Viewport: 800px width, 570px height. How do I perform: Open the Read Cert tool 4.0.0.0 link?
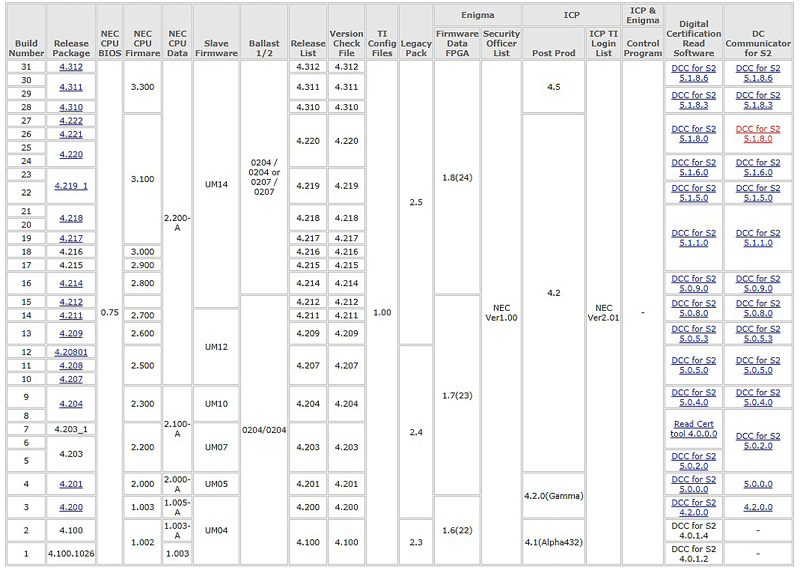coord(693,429)
